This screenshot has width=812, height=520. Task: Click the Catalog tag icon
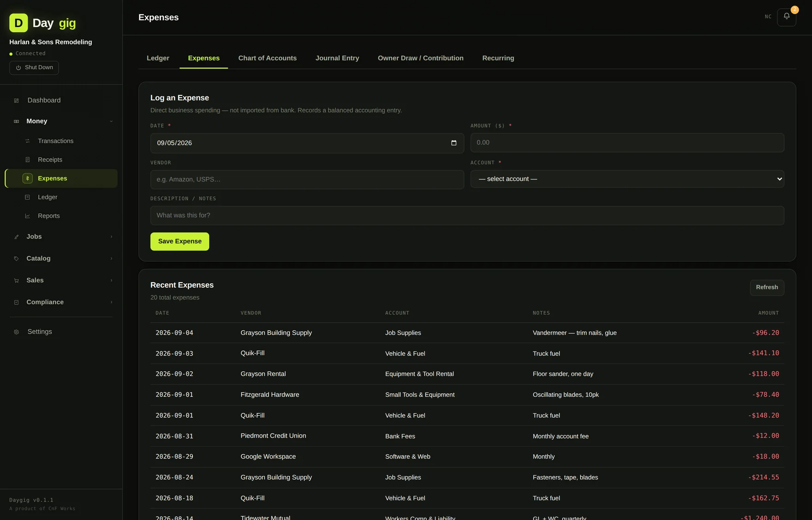tap(17, 259)
